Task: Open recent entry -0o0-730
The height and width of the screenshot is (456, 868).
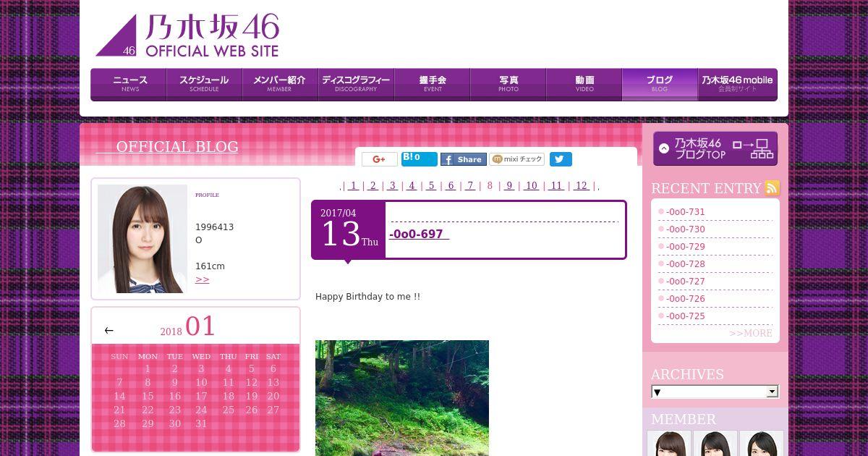Action: point(685,229)
